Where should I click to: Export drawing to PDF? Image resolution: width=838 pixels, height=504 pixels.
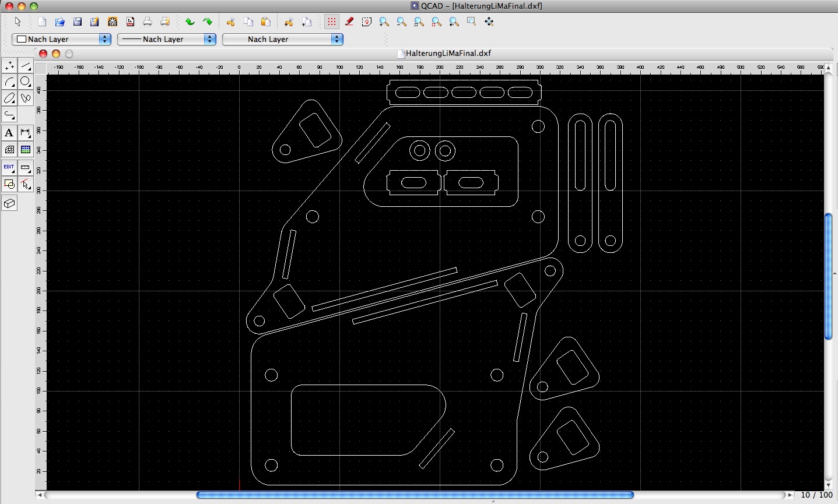pos(130,22)
